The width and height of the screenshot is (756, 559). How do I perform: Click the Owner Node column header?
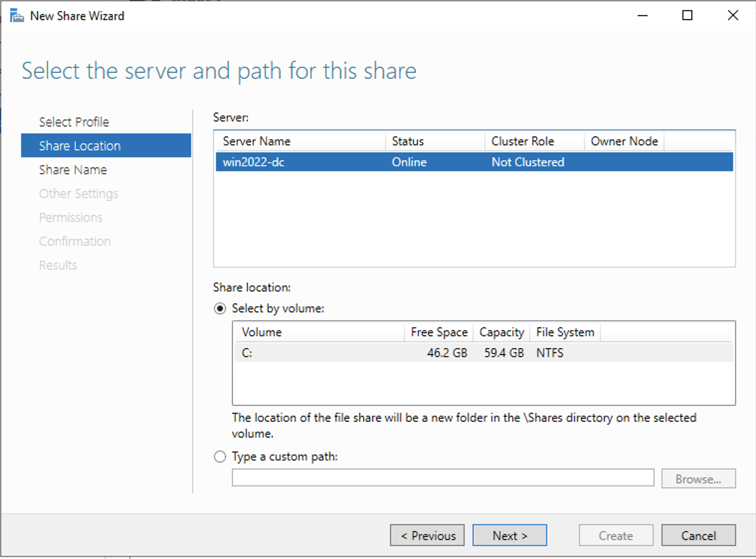tap(624, 141)
